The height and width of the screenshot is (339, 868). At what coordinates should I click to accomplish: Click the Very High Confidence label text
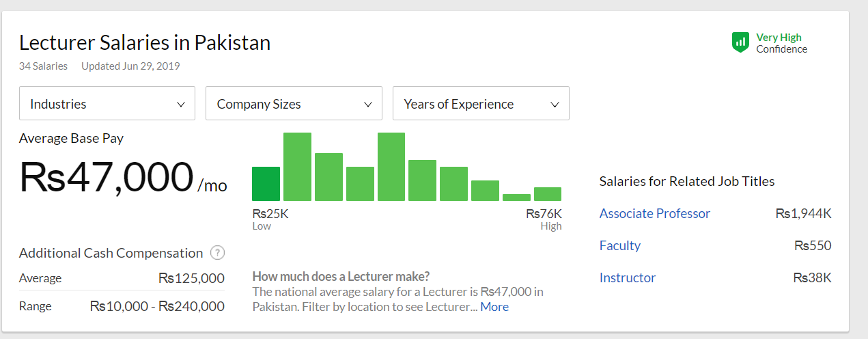781,43
